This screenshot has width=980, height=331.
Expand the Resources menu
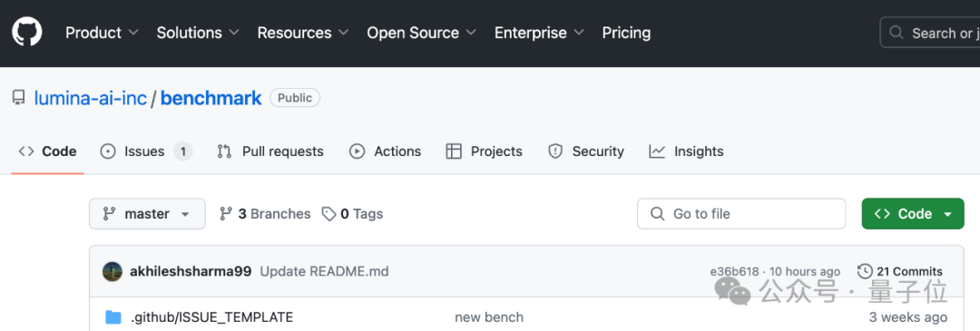(x=303, y=33)
